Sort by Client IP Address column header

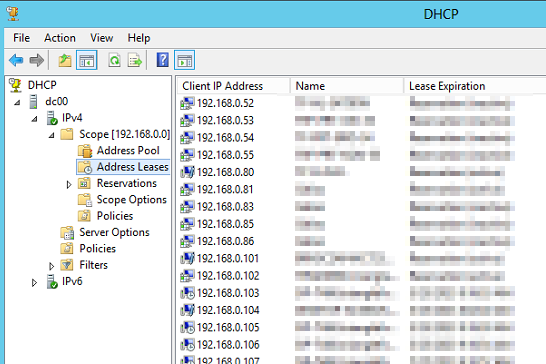coord(233,86)
